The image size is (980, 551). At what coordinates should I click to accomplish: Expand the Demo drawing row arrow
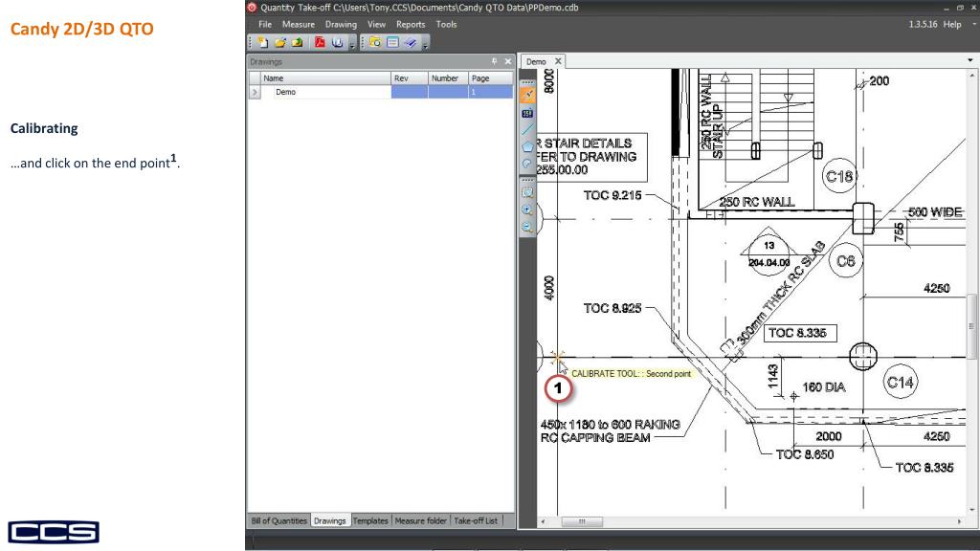(255, 92)
